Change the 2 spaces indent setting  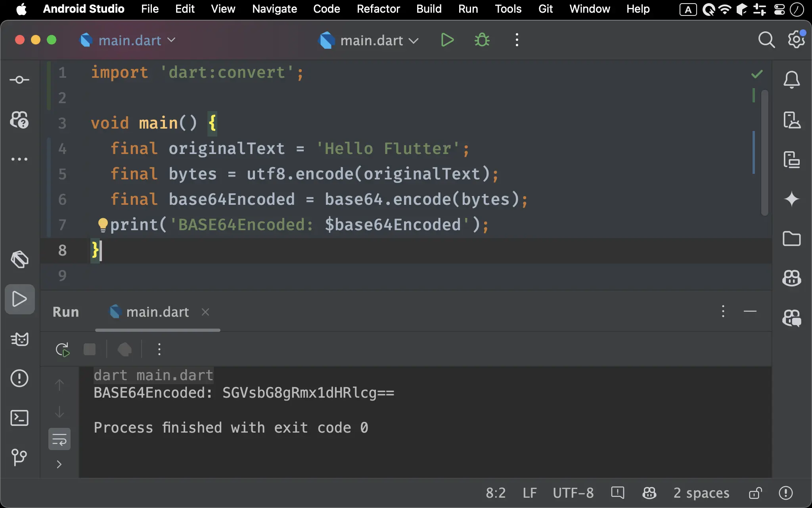pyautogui.click(x=701, y=493)
